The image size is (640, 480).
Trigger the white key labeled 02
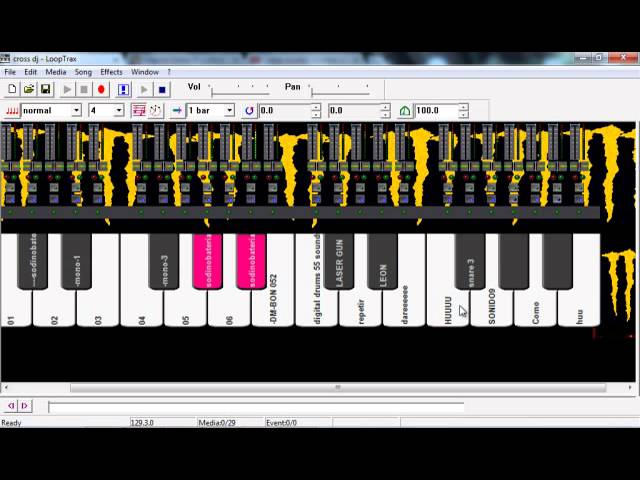[x=54, y=310]
